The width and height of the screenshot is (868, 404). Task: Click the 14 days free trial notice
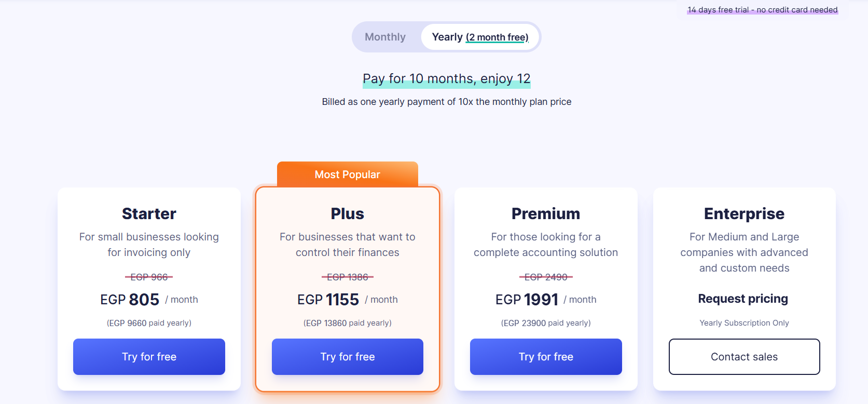762,10
